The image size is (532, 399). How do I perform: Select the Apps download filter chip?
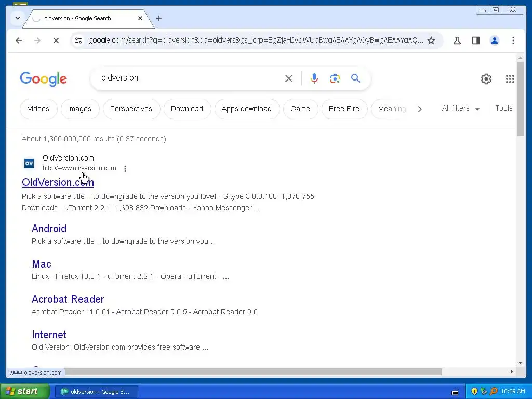click(247, 109)
